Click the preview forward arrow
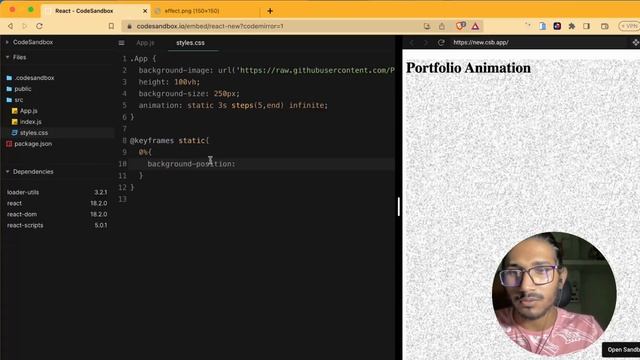Viewport: 640px width, 360px height. point(425,42)
